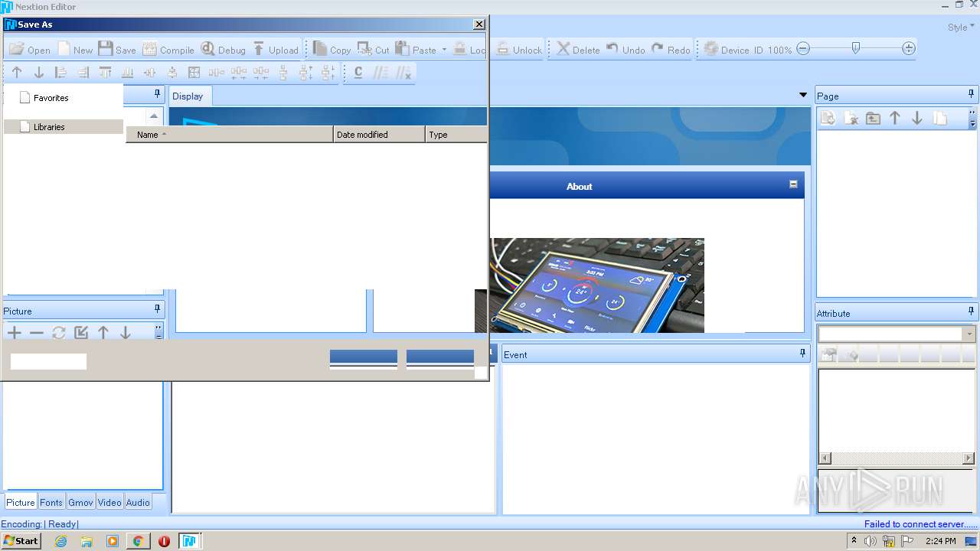Collapse the About panel

pos(793,184)
